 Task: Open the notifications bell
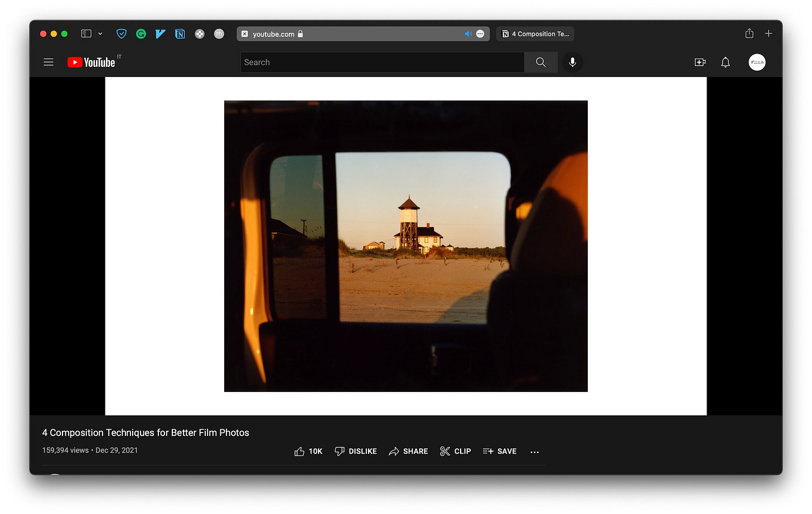point(726,62)
